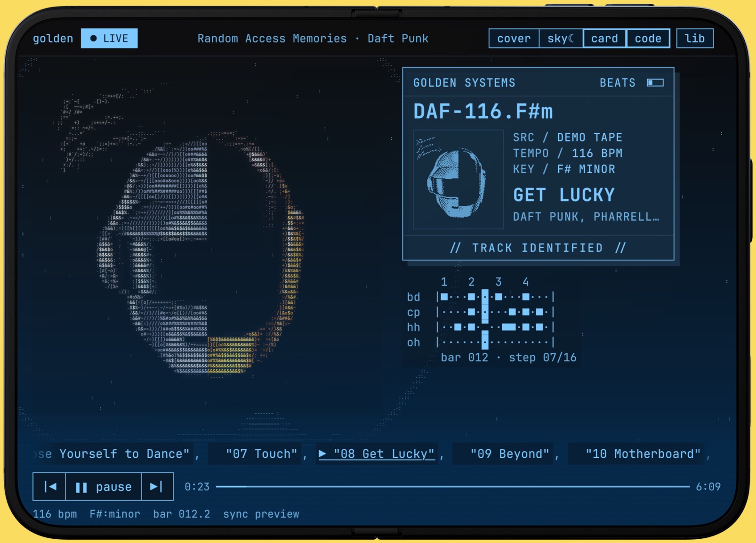Click the "TEMPO / 116 BPM" line

coord(568,153)
